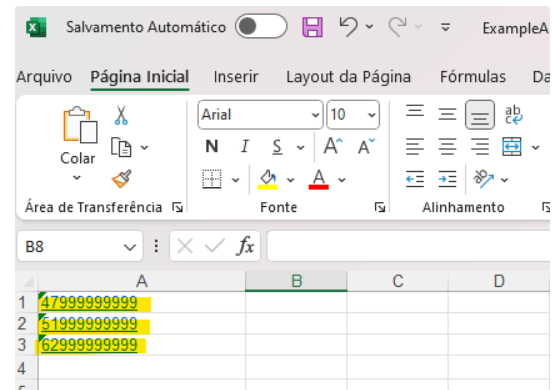Paste using the Colar clipboard icon

(x=80, y=125)
